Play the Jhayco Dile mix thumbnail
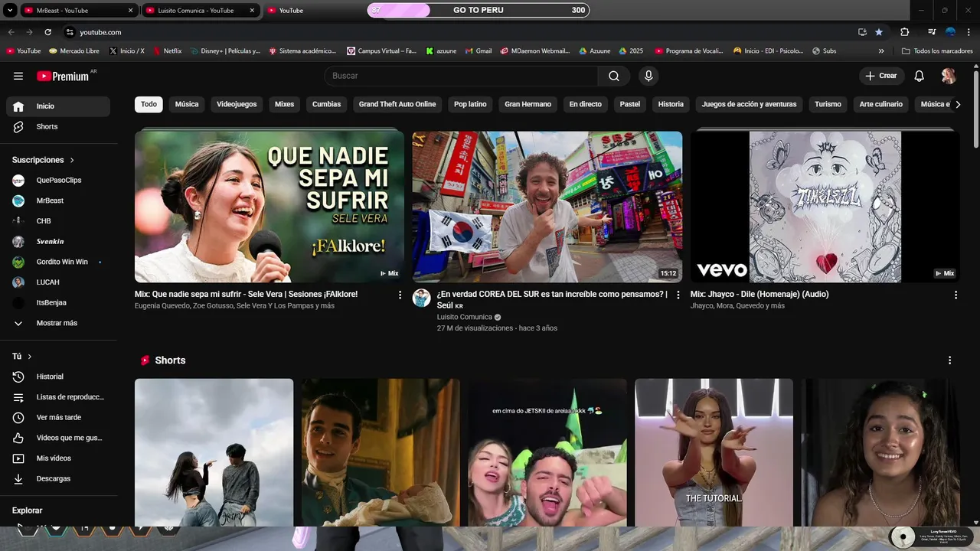The height and width of the screenshot is (551, 980). pyautogui.click(x=825, y=207)
